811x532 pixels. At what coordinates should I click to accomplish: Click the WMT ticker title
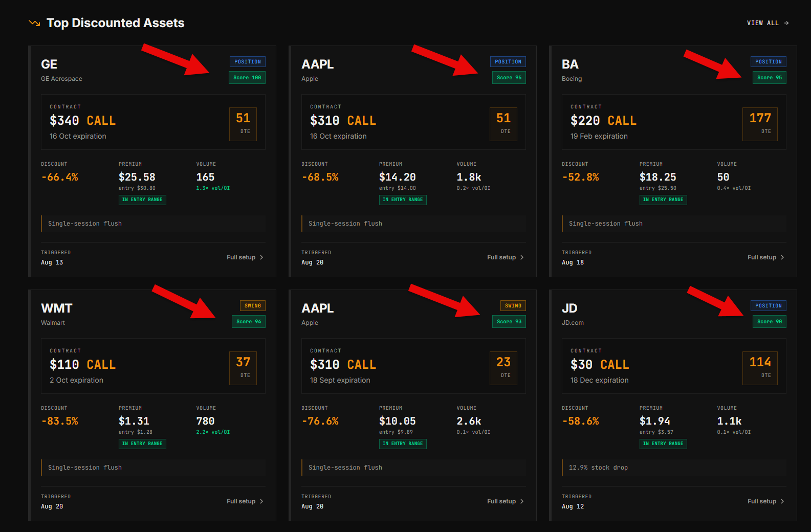point(57,308)
